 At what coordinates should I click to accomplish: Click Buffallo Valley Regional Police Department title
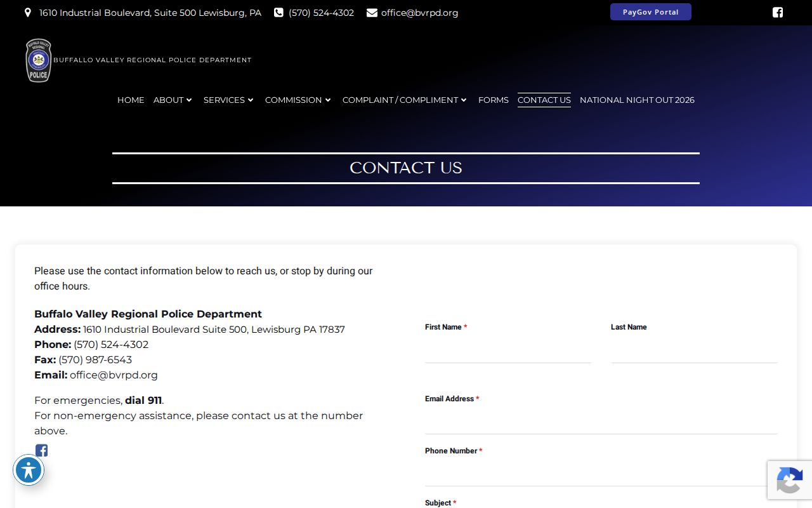click(x=152, y=60)
